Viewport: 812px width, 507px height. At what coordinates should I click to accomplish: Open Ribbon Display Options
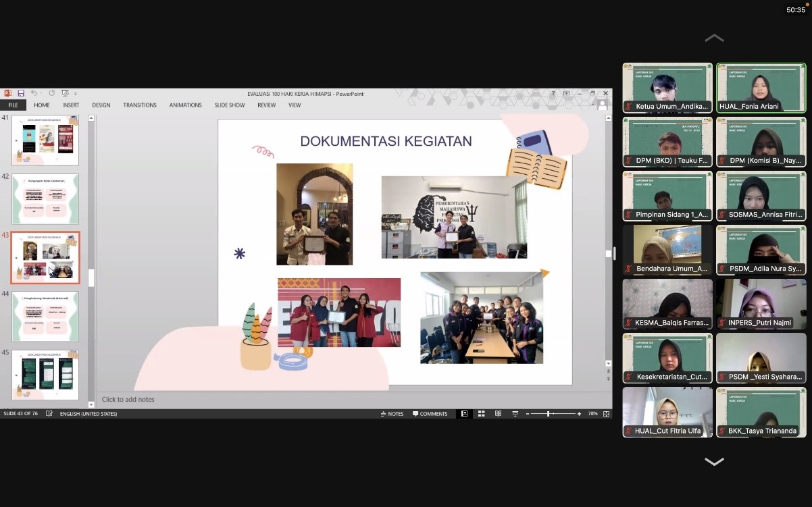click(x=566, y=93)
